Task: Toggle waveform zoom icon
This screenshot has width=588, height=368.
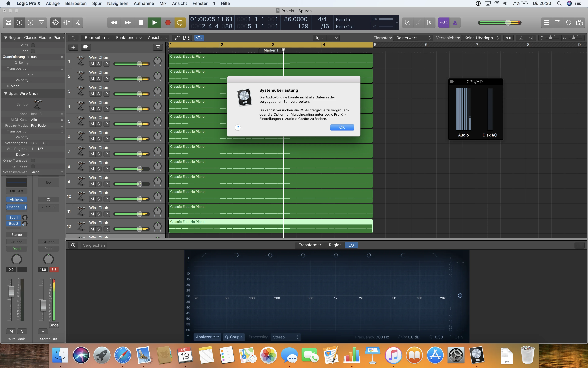Action: tap(509, 38)
